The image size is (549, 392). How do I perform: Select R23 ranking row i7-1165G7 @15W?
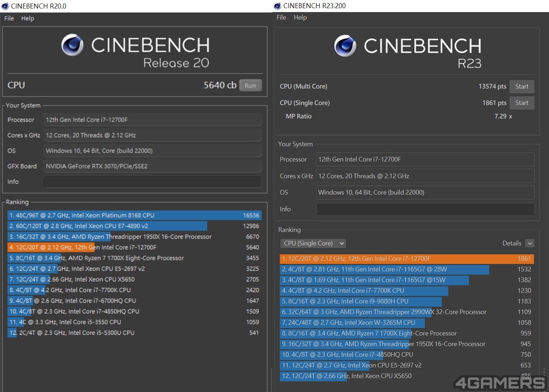click(407, 280)
